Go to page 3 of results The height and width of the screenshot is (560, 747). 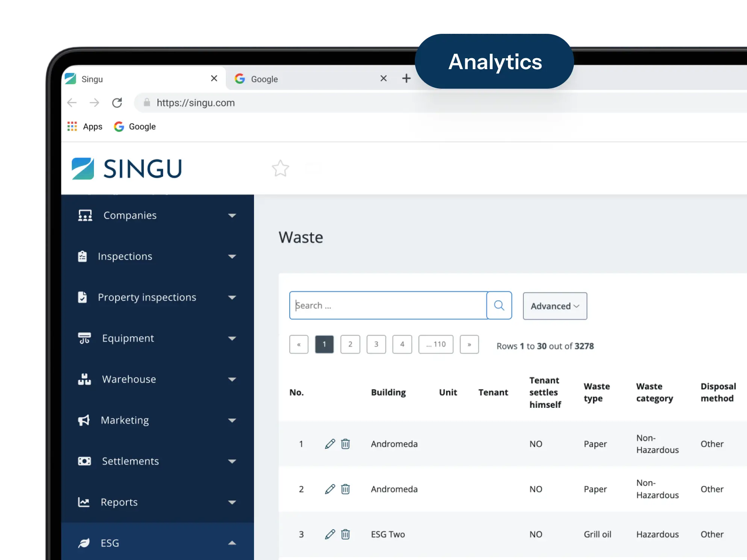click(x=376, y=344)
